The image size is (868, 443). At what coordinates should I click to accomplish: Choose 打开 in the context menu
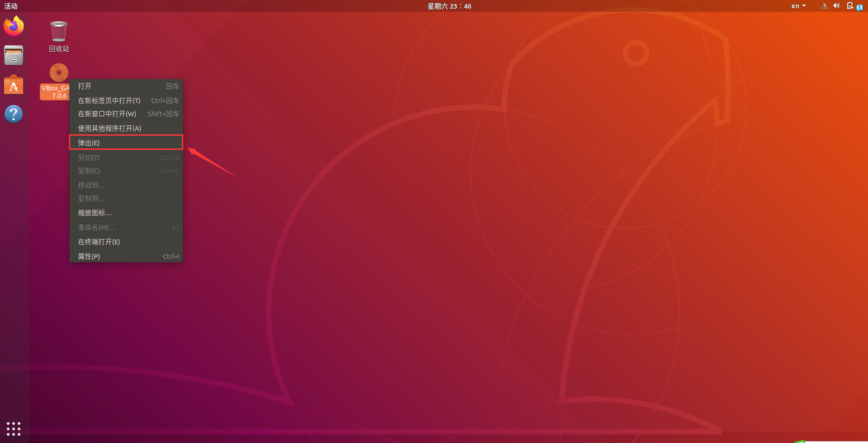(126, 86)
